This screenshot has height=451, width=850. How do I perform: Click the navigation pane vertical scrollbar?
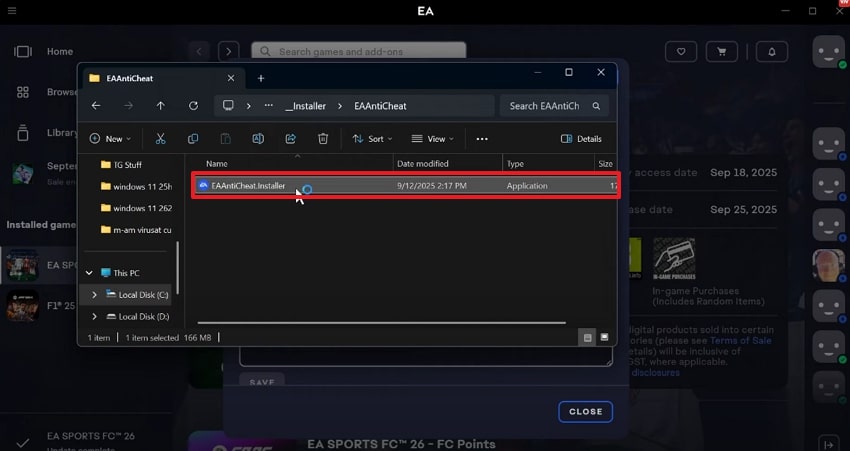click(177, 268)
